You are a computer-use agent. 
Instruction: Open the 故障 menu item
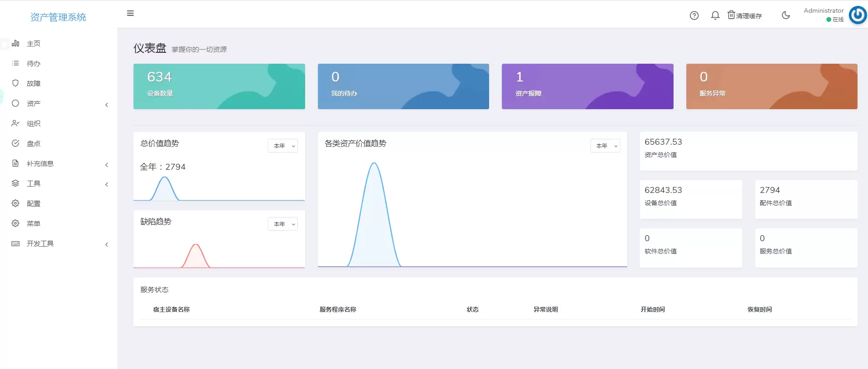click(x=34, y=84)
